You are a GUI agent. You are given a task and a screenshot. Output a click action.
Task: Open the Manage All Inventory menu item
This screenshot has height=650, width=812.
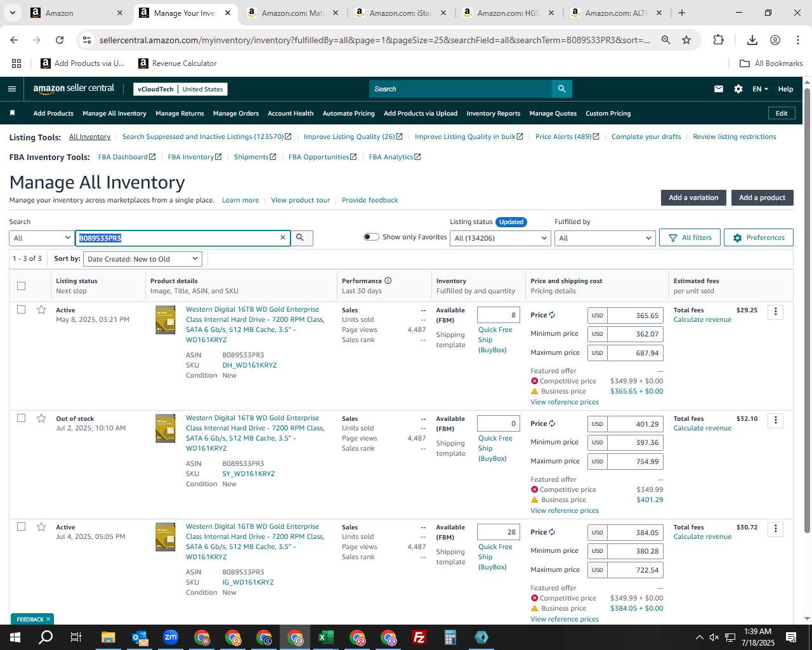[114, 114]
